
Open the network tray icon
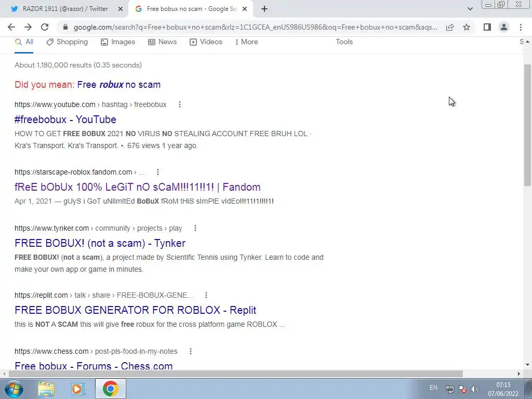[x=449, y=389]
